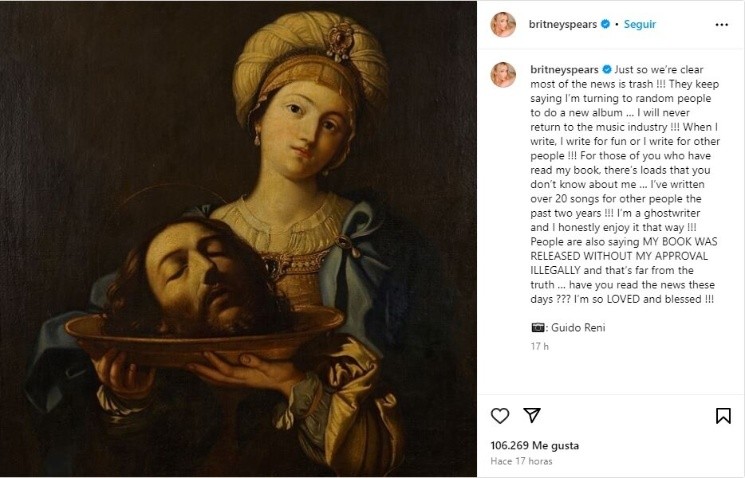The width and height of the screenshot is (745, 478).
Task: Click the verified badge in the post header
Action: [x=604, y=24]
